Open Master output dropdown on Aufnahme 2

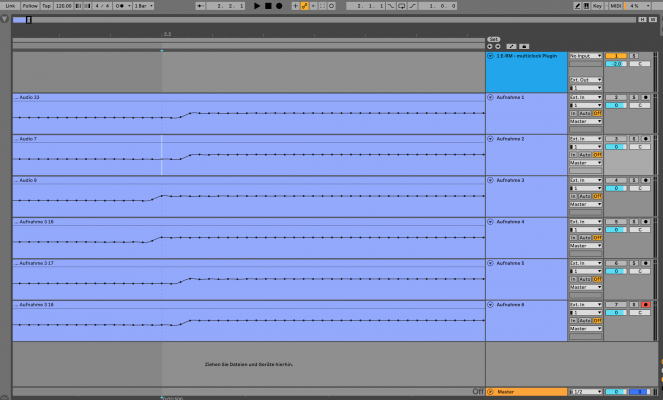(x=585, y=163)
